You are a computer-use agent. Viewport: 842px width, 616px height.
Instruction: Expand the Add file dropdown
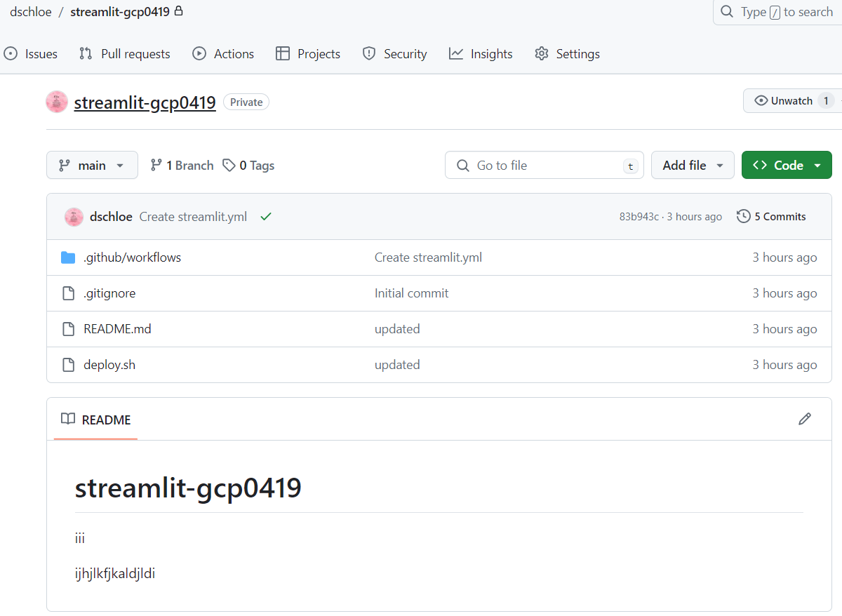click(693, 166)
